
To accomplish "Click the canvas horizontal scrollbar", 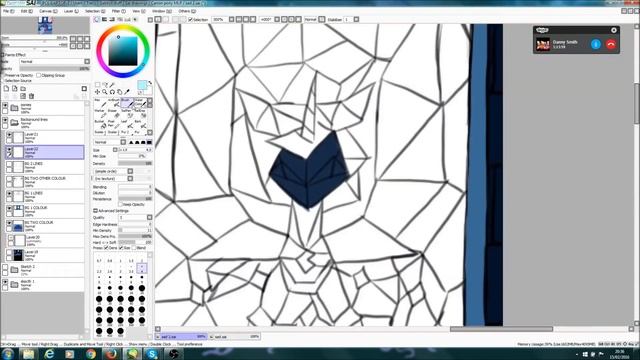I will (x=501, y=329).
